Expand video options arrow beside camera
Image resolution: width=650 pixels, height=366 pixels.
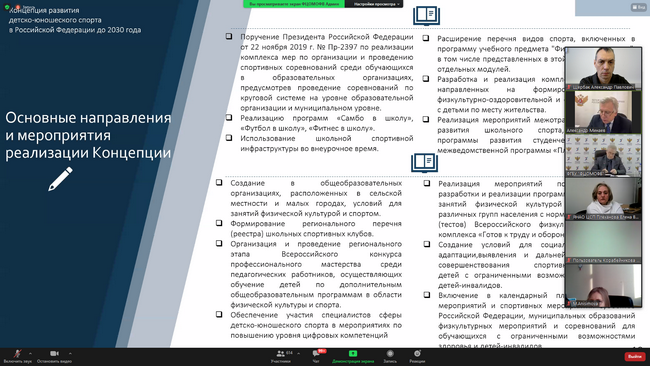(70, 354)
